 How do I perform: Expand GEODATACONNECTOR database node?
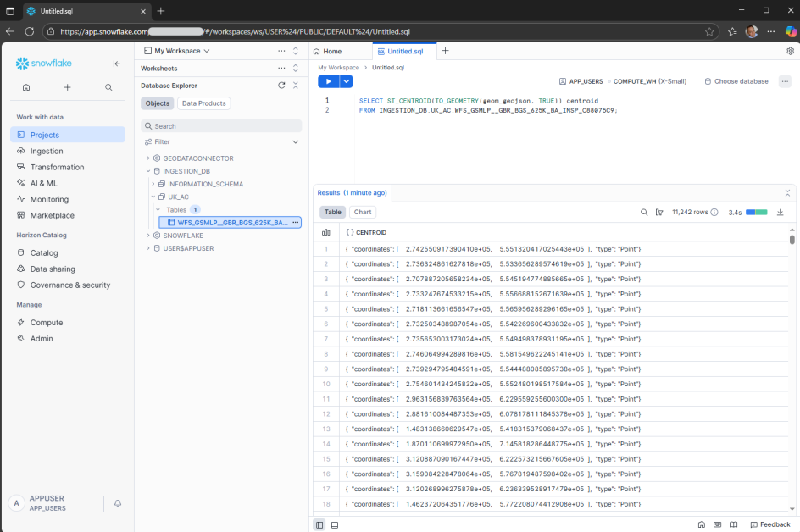point(148,158)
